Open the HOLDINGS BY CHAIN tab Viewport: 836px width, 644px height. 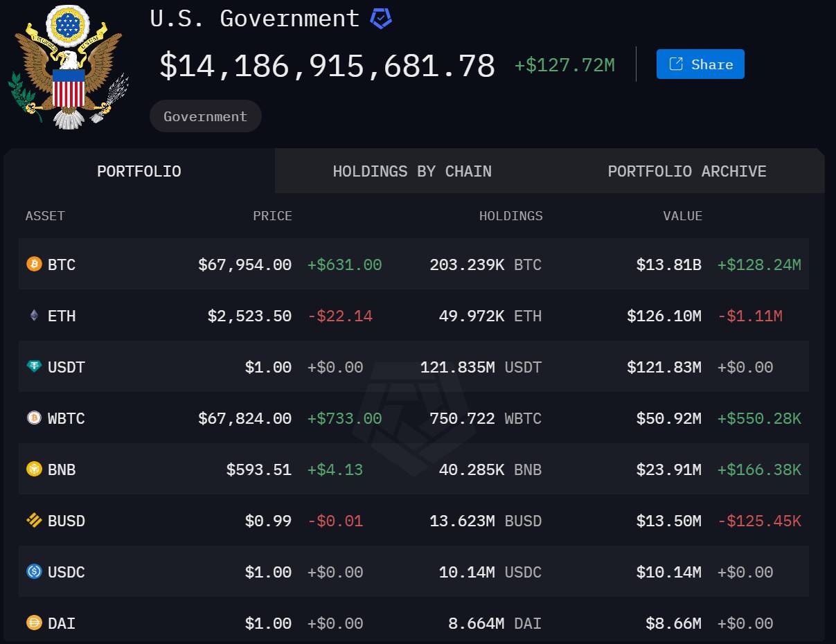tap(412, 171)
